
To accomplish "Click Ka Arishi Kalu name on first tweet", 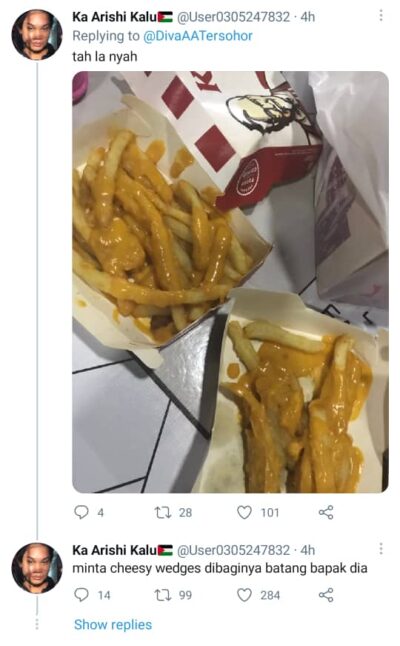I will [115, 17].
